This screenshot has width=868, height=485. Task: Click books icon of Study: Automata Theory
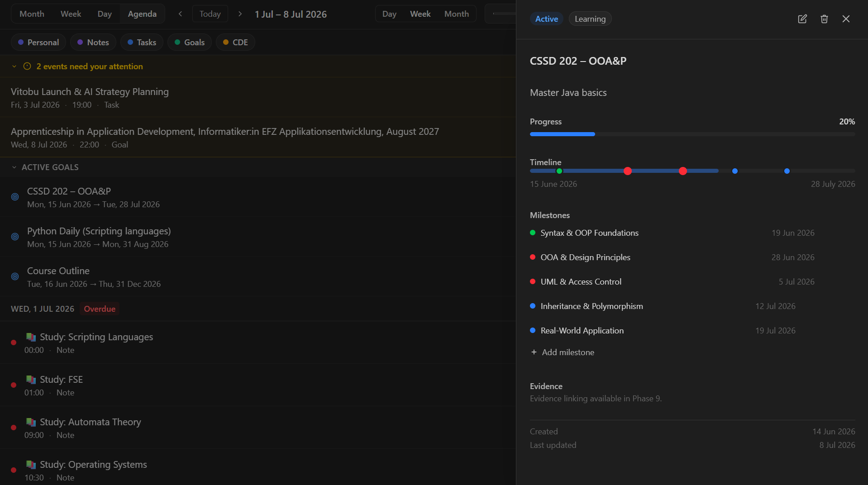(31, 422)
